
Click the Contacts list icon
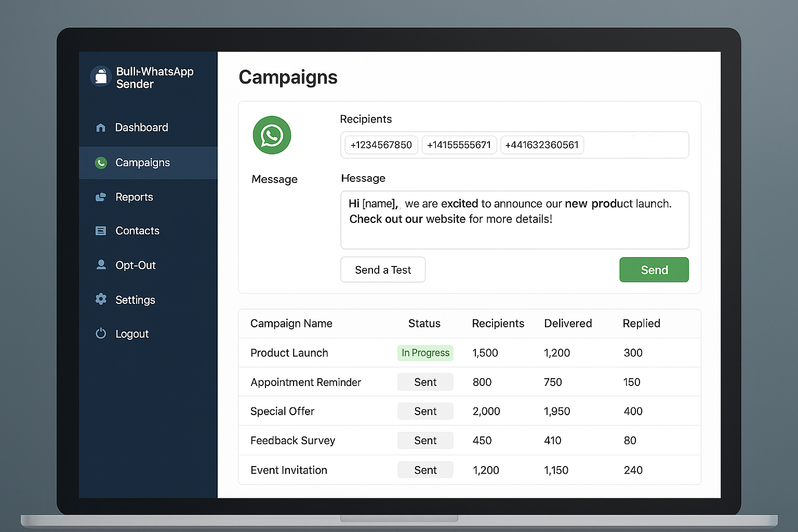pyautogui.click(x=101, y=231)
